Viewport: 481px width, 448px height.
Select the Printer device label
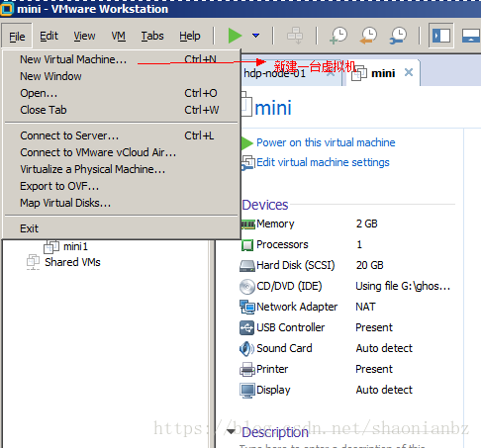pyautogui.click(x=272, y=369)
